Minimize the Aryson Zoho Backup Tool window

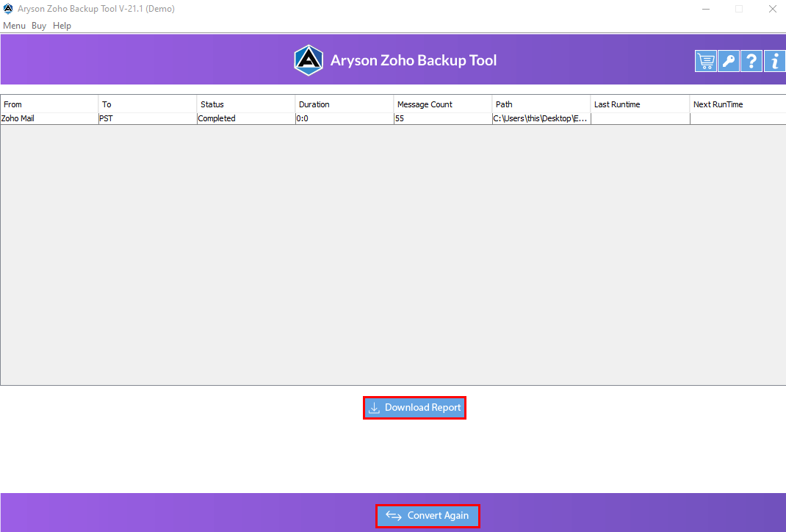point(706,9)
